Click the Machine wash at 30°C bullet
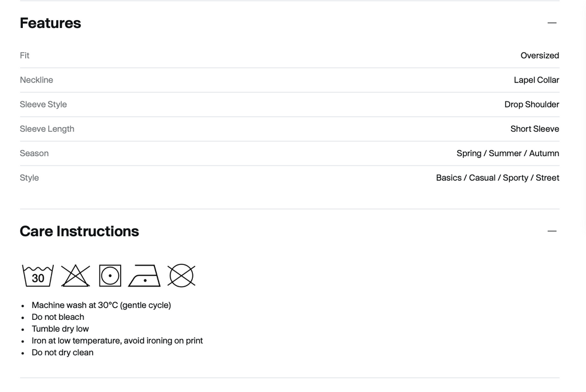 [x=101, y=306]
